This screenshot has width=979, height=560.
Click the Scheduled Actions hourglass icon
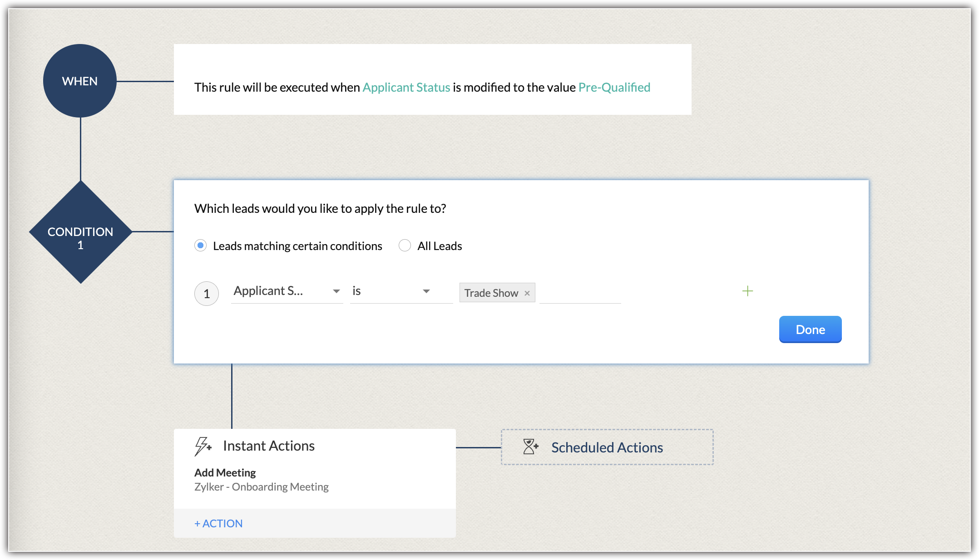click(x=530, y=447)
